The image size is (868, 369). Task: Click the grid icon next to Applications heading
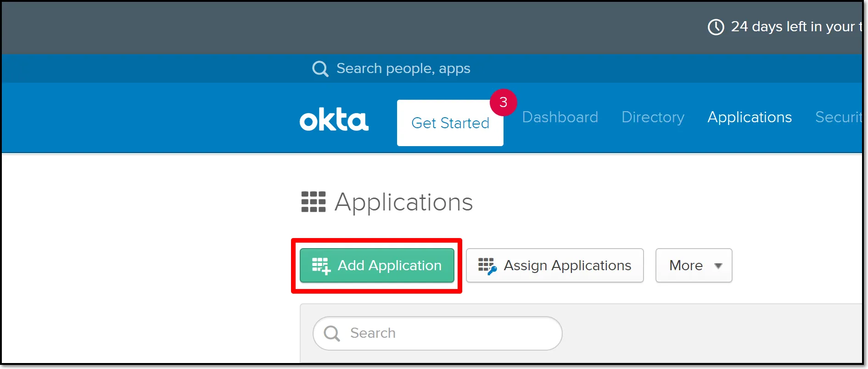(x=313, y=202)
